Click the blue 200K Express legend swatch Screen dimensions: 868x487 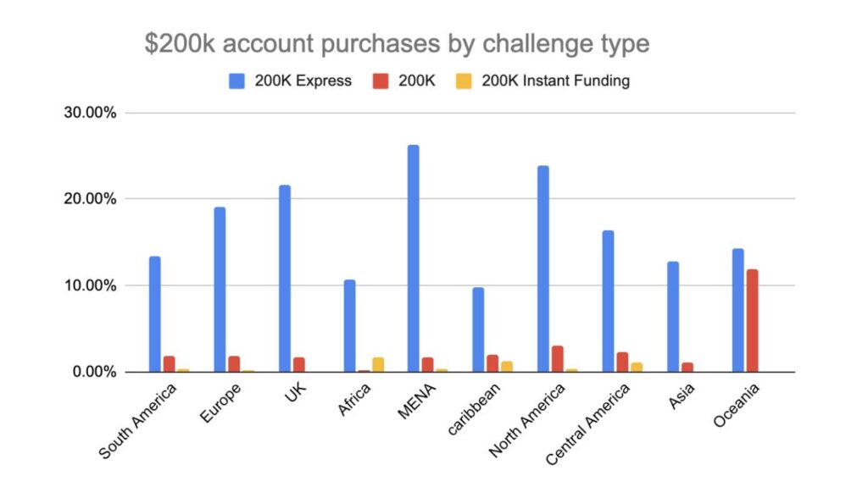tap(236, 81)
